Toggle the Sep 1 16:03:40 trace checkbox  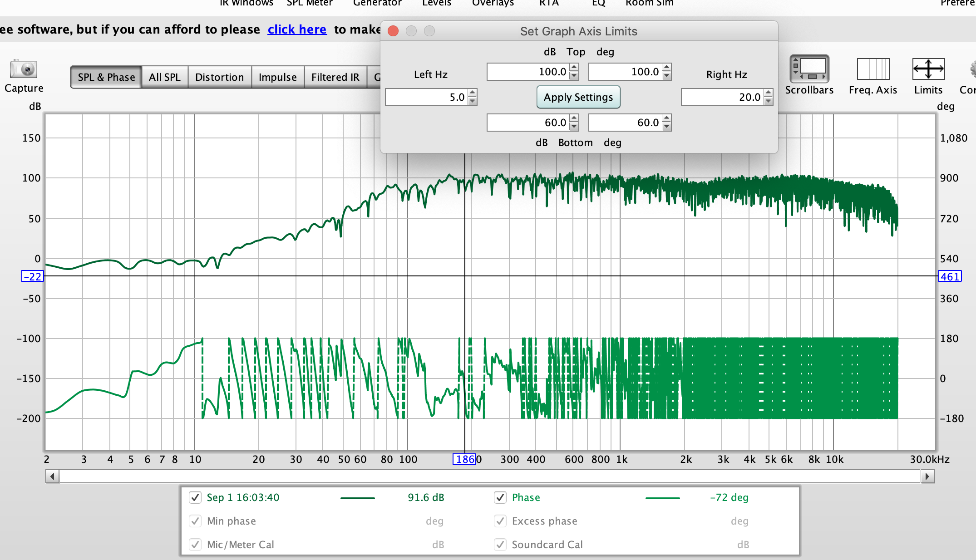pyautogui.click(x=195, y=497)
